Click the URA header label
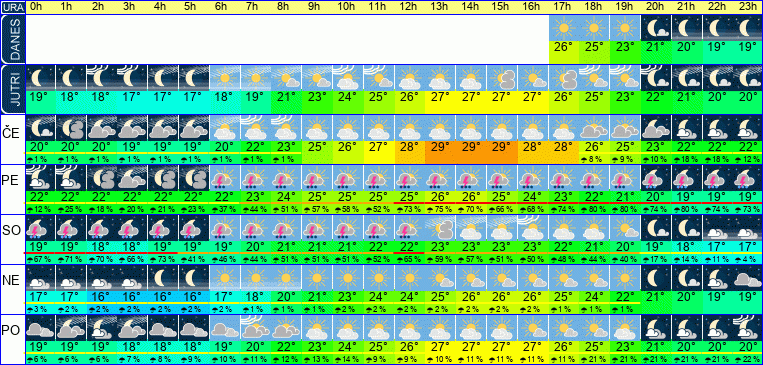 click(12, 7)
